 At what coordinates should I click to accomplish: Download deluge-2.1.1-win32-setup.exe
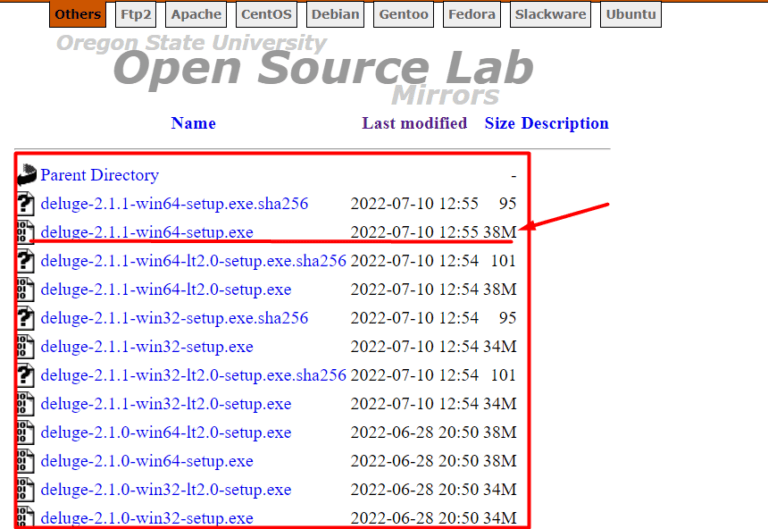point(147,346)
